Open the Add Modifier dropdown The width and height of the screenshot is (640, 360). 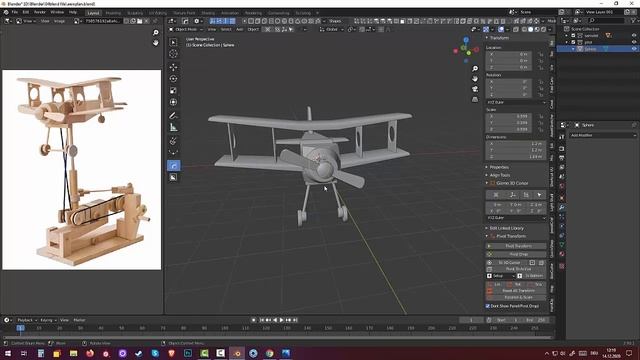pos(602,135)
